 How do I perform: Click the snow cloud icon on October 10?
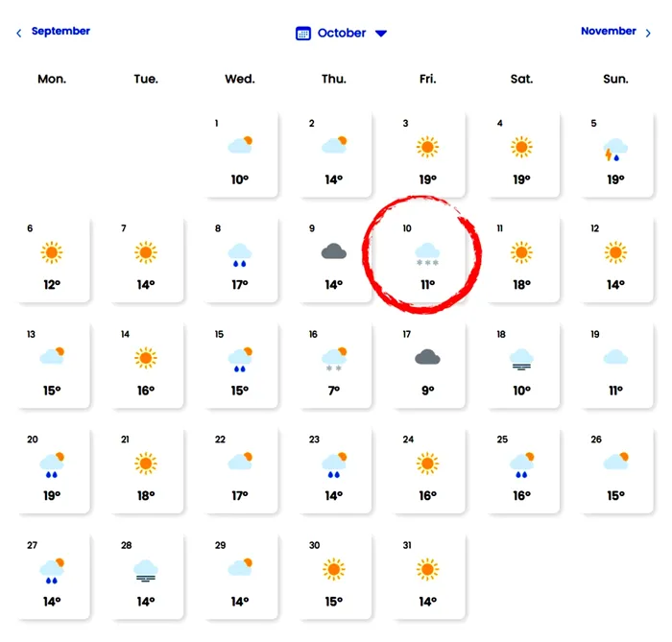pyautogui.click(x=427, y=254)
